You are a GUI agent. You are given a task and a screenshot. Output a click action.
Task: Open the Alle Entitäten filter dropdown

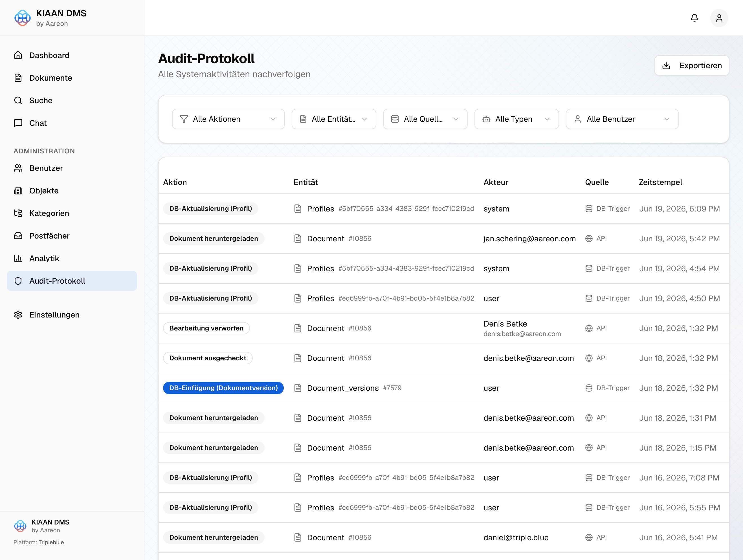coord(334,119)
